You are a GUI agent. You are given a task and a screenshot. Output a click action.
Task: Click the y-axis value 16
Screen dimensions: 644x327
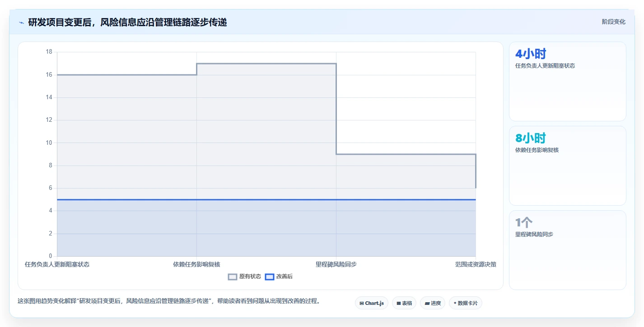[49, 75]
